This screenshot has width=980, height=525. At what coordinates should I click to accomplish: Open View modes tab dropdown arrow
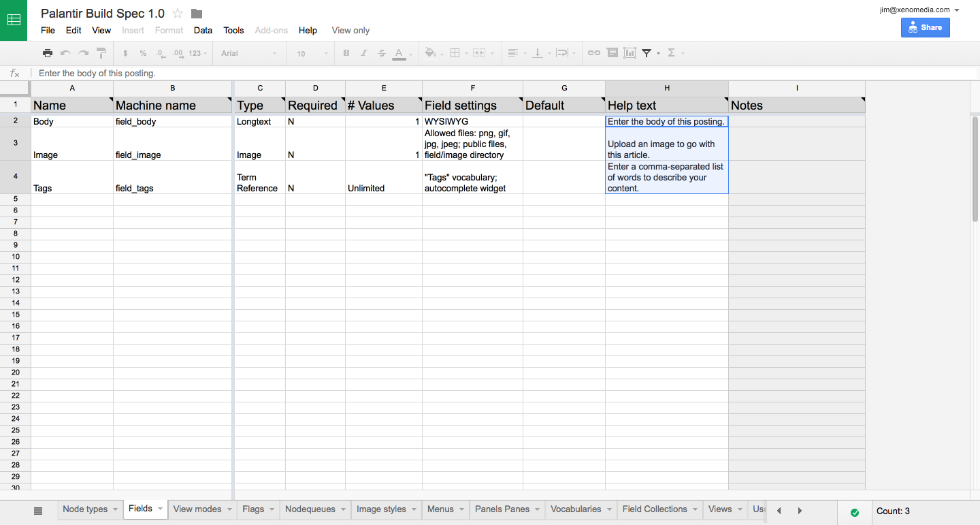pos(229,509)
